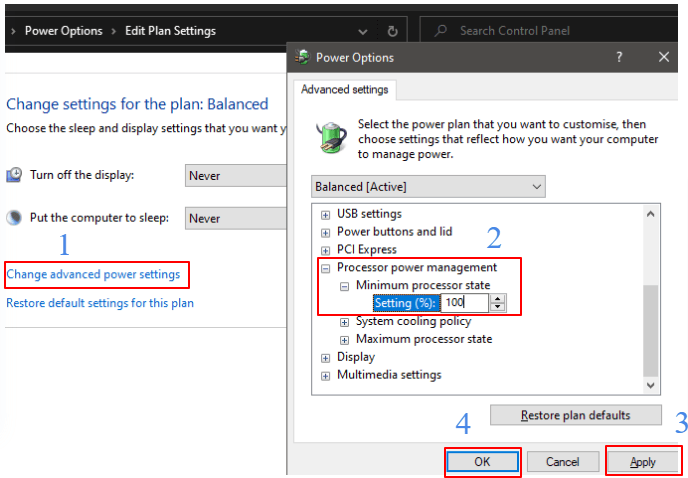Click the Power Options dialog help button
688x478 pixels.
click(619, 57)
